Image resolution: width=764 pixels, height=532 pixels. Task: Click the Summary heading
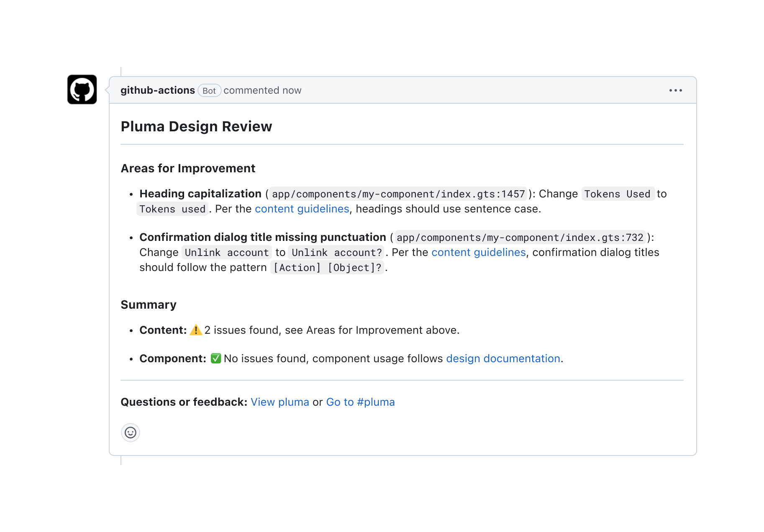coord(149,304)
